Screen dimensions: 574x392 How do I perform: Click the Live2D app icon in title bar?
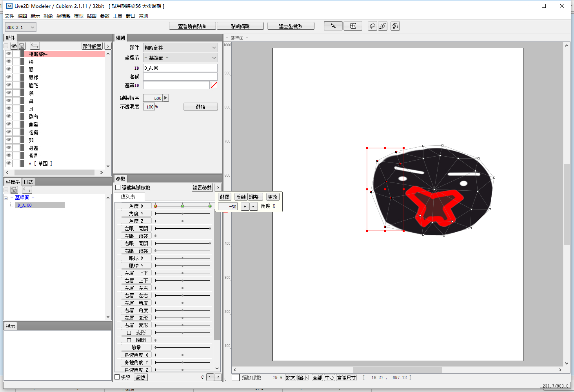pos(9,6)
